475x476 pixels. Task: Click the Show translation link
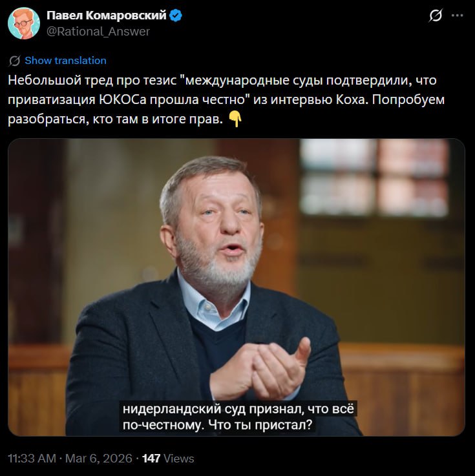65,61
